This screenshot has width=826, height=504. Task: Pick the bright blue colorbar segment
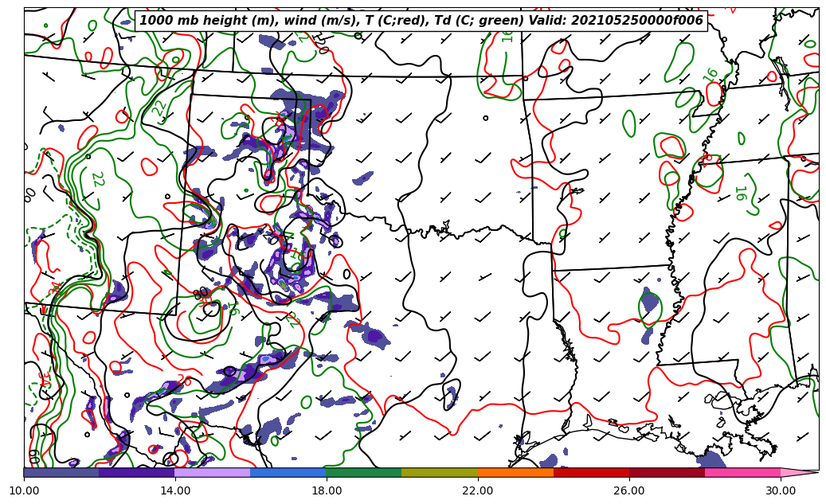(x=288, y=472)
